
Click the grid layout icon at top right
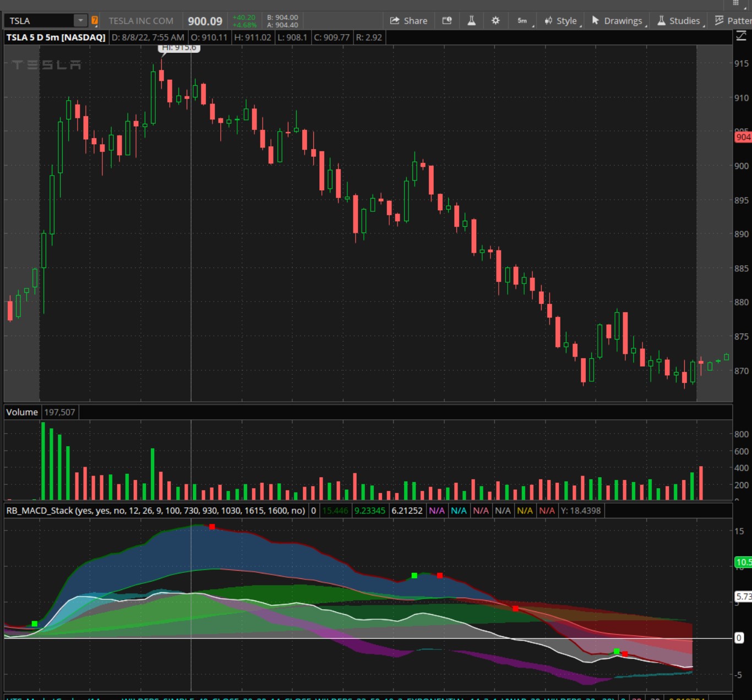735,3
